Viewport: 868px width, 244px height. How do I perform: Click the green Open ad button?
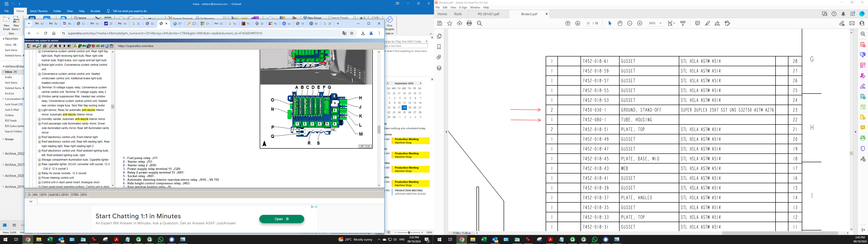[281, 219]
